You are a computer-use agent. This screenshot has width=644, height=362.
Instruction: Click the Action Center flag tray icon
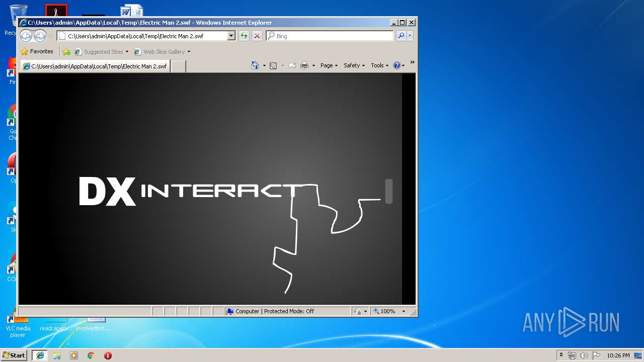(595, 355)
